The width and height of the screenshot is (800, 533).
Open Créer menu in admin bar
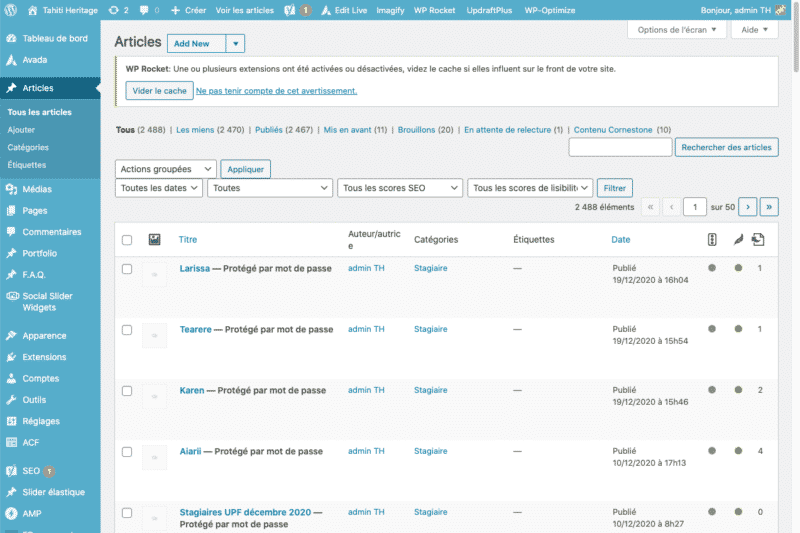point(188,10)
